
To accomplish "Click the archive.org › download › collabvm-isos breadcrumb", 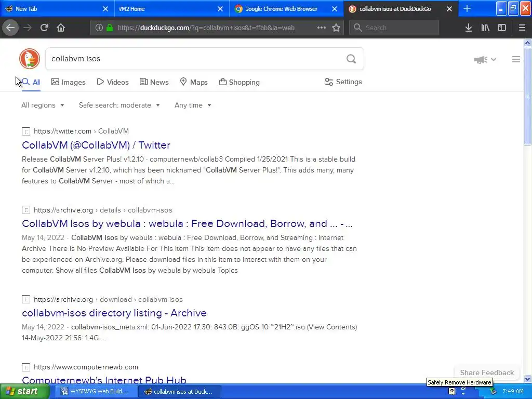I will [108, 299].
